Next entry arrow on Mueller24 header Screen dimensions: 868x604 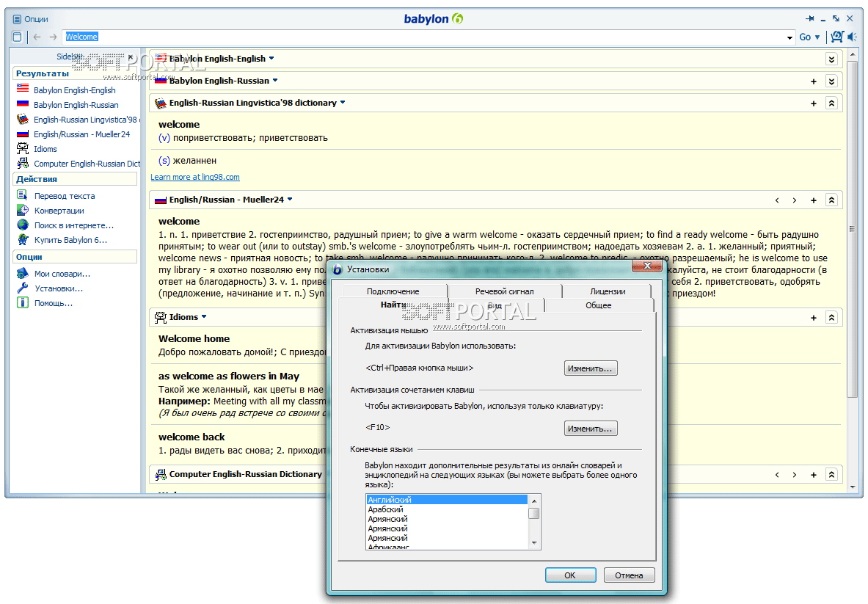click(795, 200)
